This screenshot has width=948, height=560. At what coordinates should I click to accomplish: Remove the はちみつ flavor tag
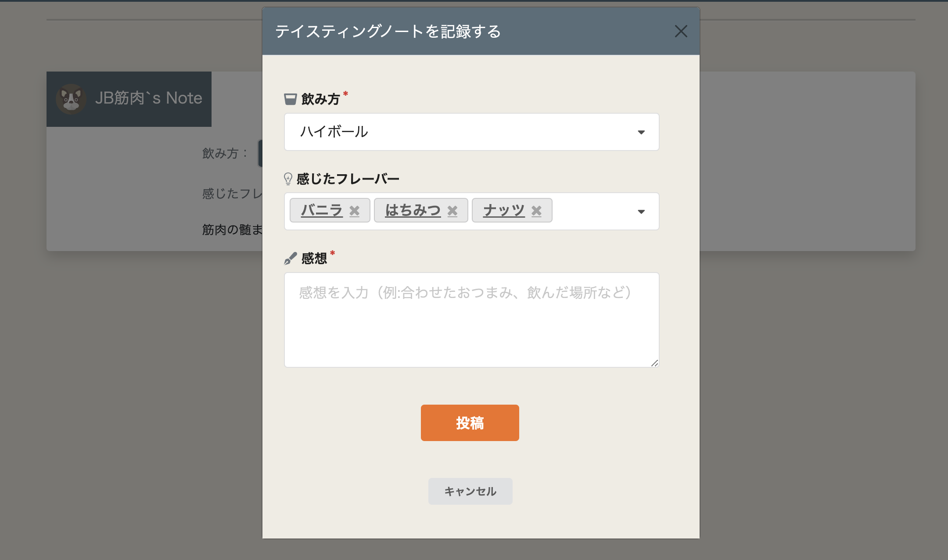click(x=453, y=211)
